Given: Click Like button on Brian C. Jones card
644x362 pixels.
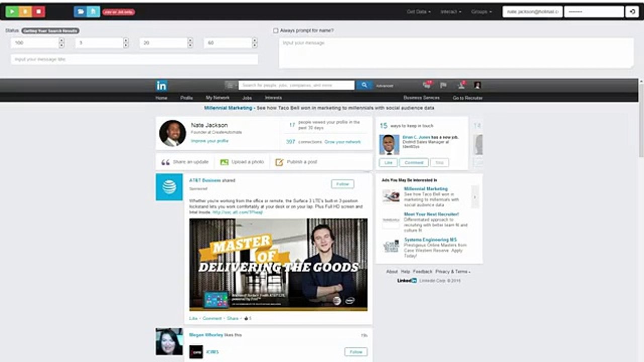Looking at the screenshot, I should click(388, 163).
